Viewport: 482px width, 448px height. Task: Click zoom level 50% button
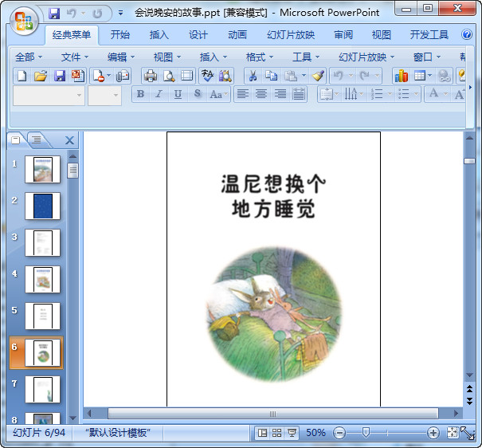(315, 433)
